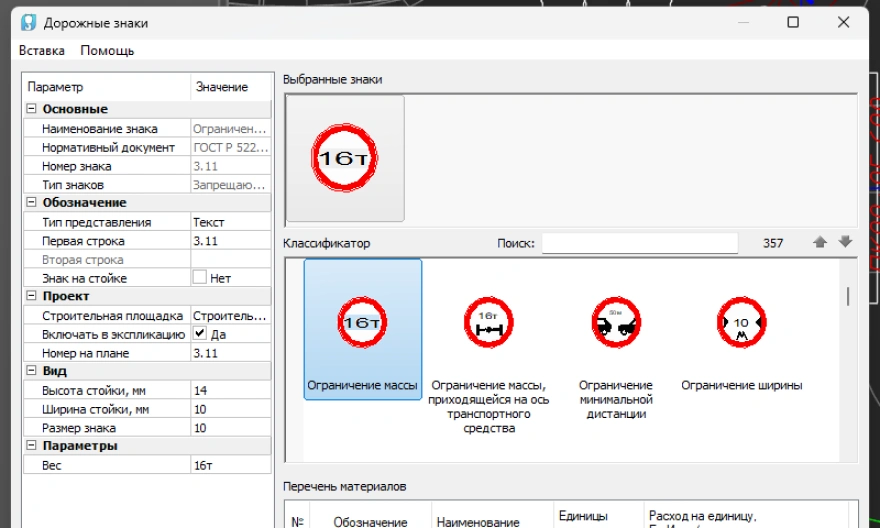Collapse the 'Вид' section
Image resolution: width=880 pixels, height=528 pixels.
click(31, 371)
